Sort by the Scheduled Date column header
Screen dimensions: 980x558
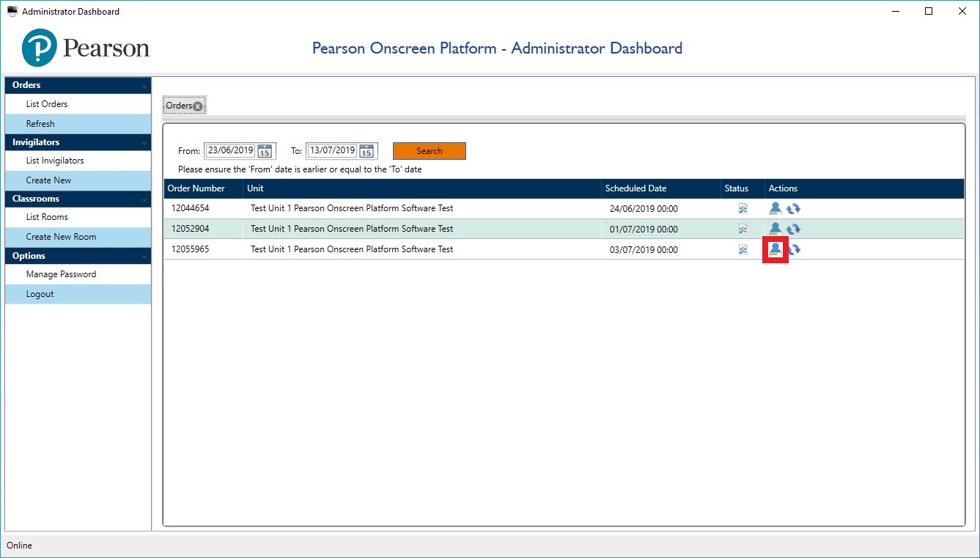pyautogui.click(x=635, y=188)
